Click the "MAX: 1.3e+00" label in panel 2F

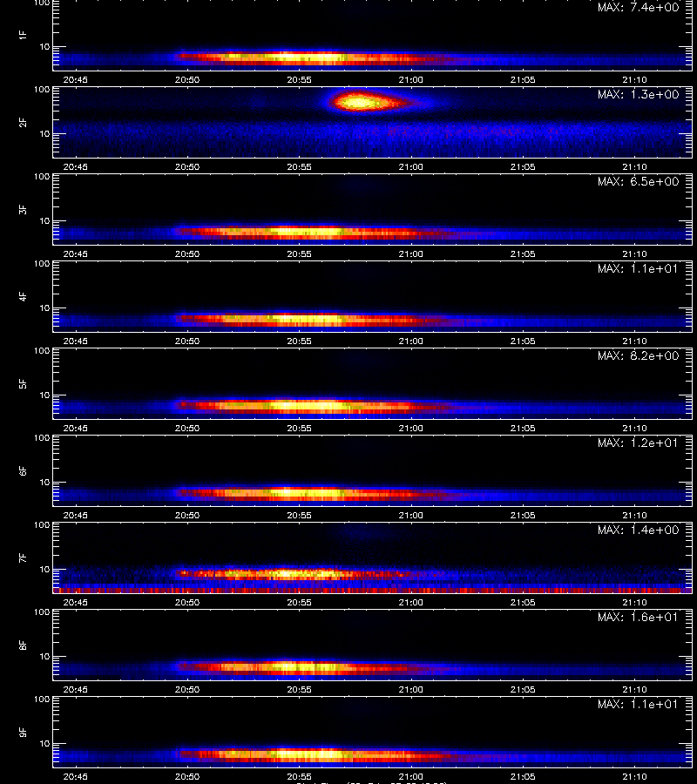pyautogui.click(x=638, y=94)
